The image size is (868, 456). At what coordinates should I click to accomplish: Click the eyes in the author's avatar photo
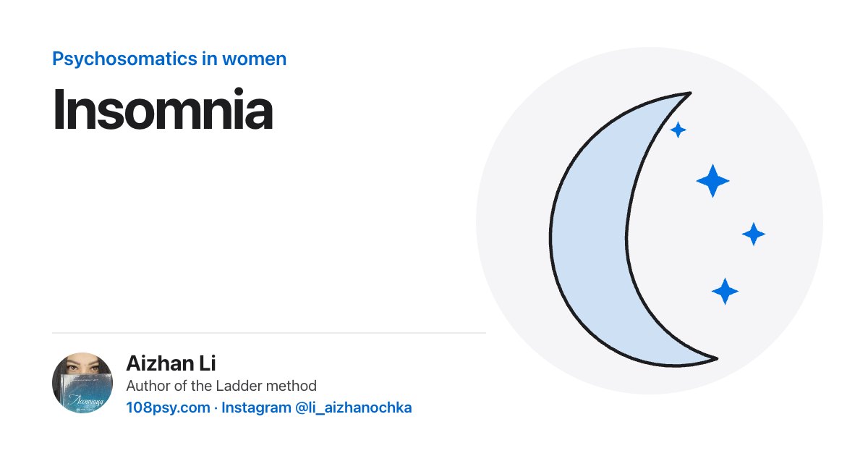click(x=82, y=369)
